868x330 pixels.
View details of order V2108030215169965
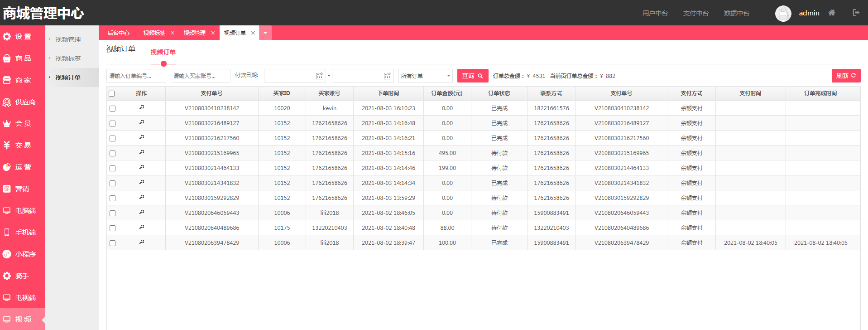(x=142, y=153)
